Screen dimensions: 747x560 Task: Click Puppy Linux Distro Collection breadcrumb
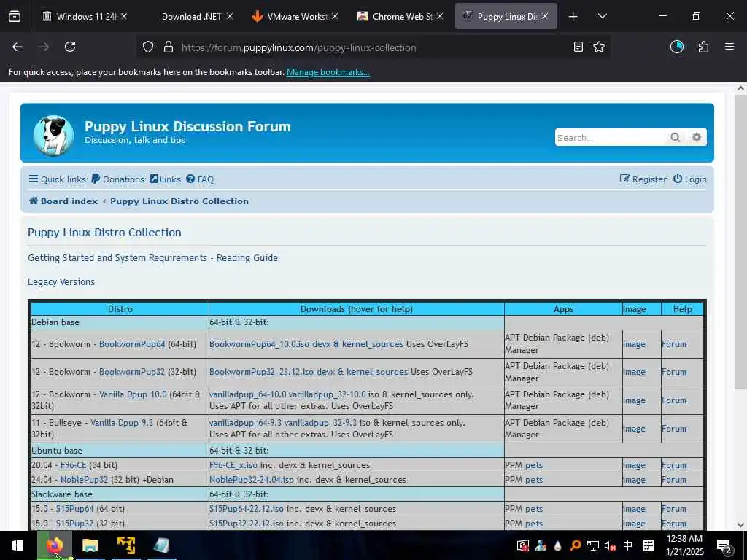click(179, 201)
